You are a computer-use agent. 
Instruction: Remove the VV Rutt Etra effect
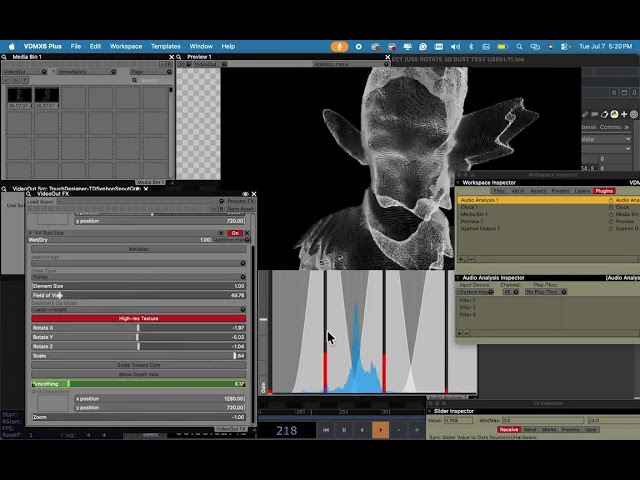point(247,233)
